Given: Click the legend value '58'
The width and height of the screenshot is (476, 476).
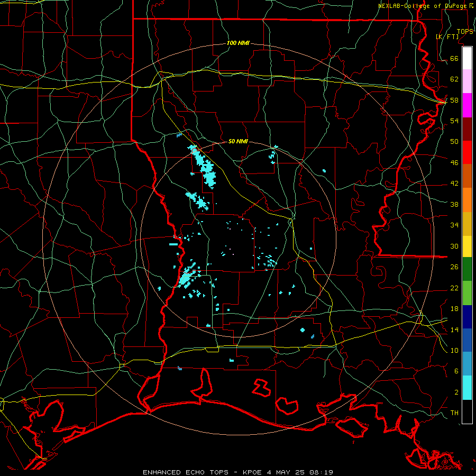Looking at the screenshot, I should pyautogui.click(x=454, y=100).
